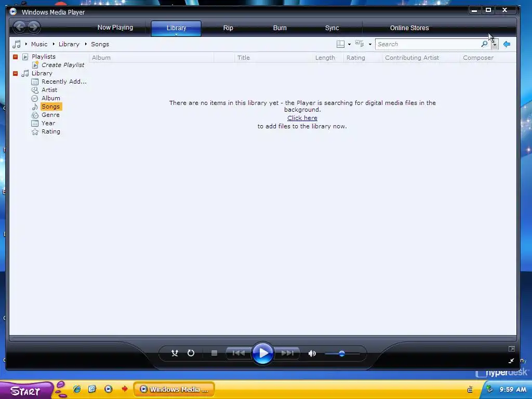Click the Forward navigation arrow button
The height and width of the screenshot is (399, 532).
(34, 27)
